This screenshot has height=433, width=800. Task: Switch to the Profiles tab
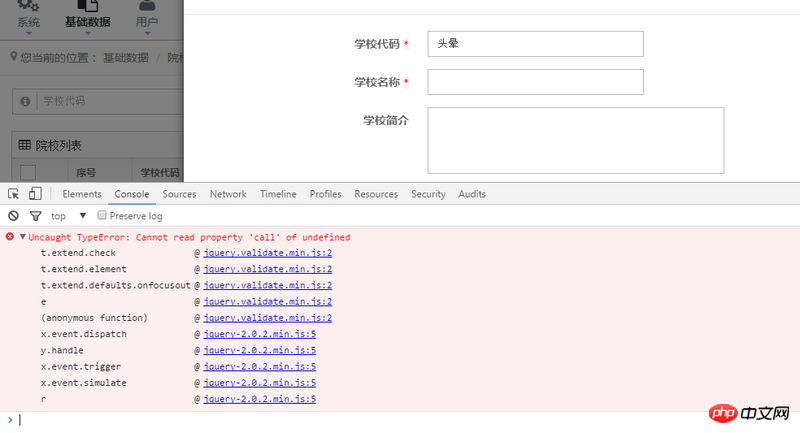(326, 194)
